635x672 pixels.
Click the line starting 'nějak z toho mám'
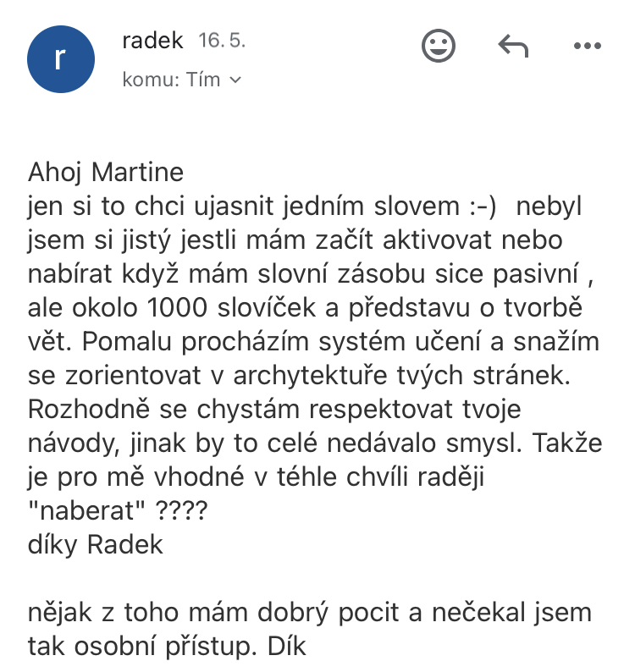click(310, 612)
